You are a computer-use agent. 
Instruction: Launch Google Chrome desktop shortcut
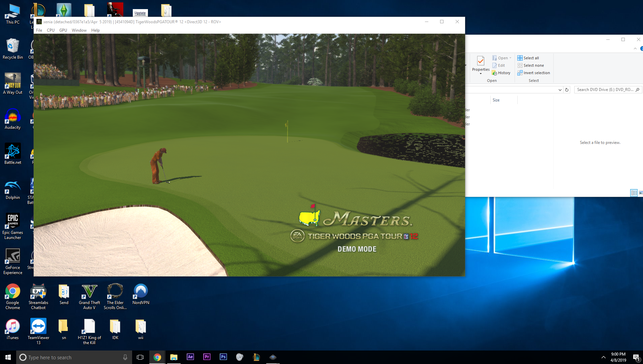(13, 296)
